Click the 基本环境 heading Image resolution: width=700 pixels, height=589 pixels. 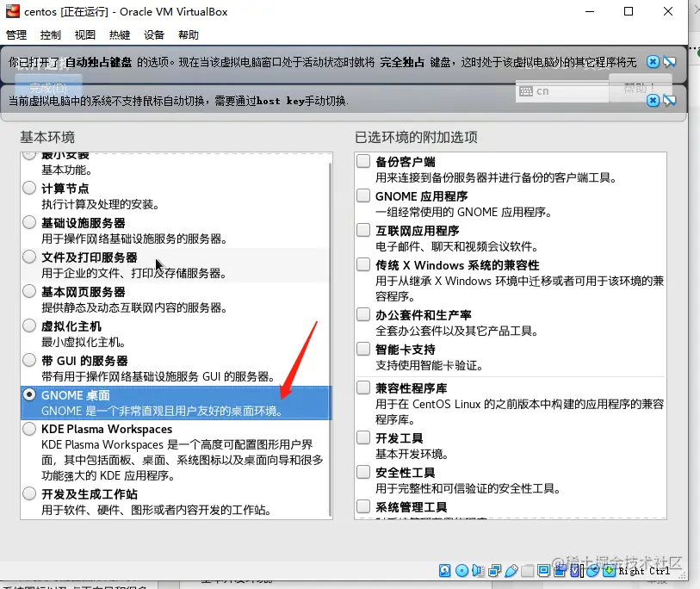[47, 137]
